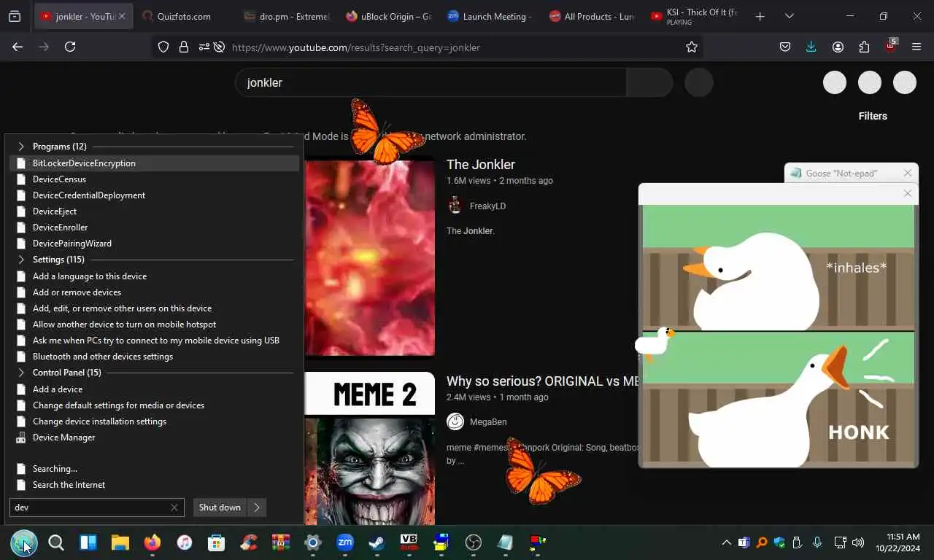Open Allow another device mobile hotspot setting
This screenshot has width=934, height=560.
[155, 324]
